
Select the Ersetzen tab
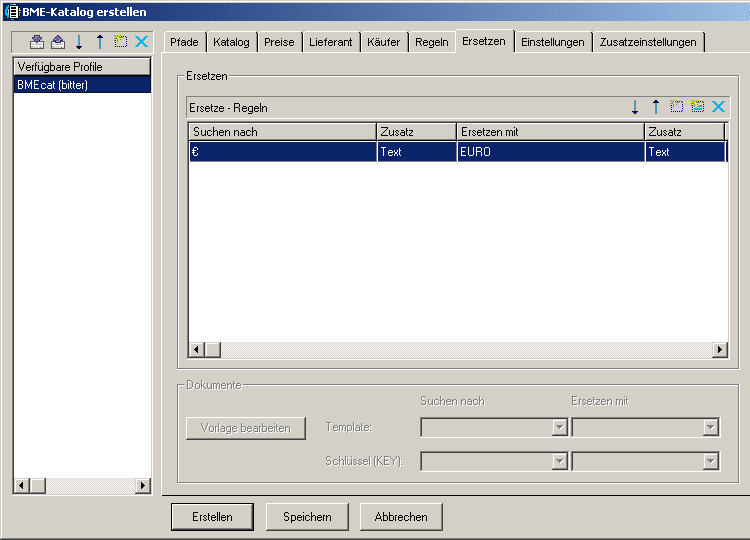(484, 41)
